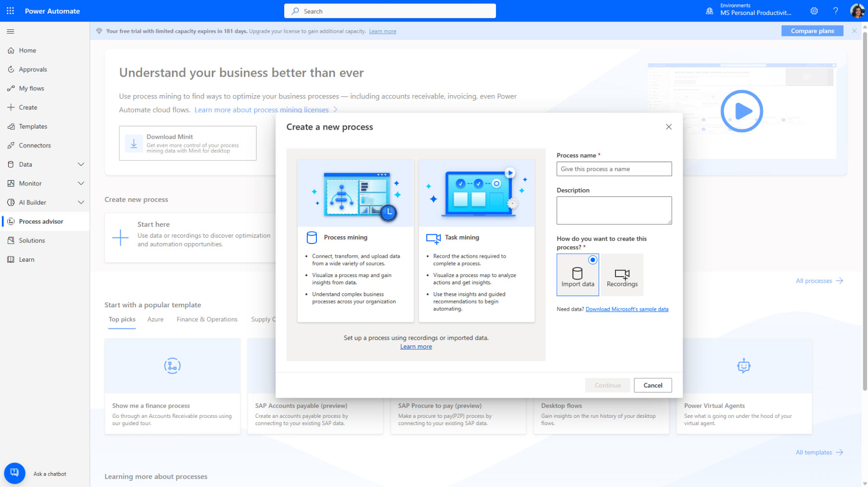Open Templates from the sidebar

[x=33, y=126]
